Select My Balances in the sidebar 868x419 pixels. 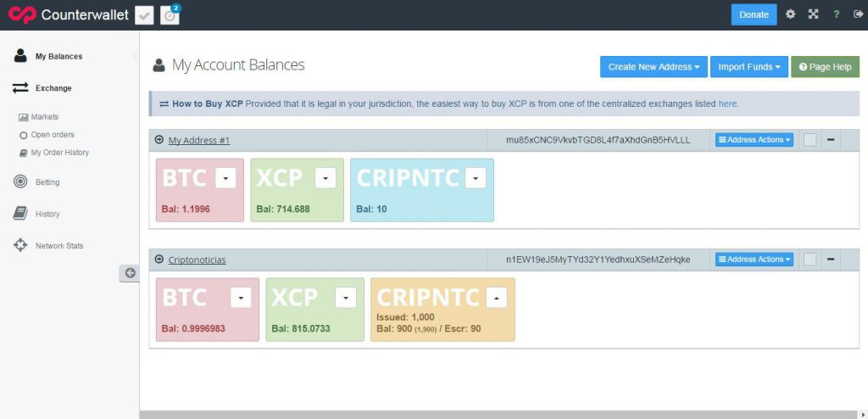pos(58,56)
